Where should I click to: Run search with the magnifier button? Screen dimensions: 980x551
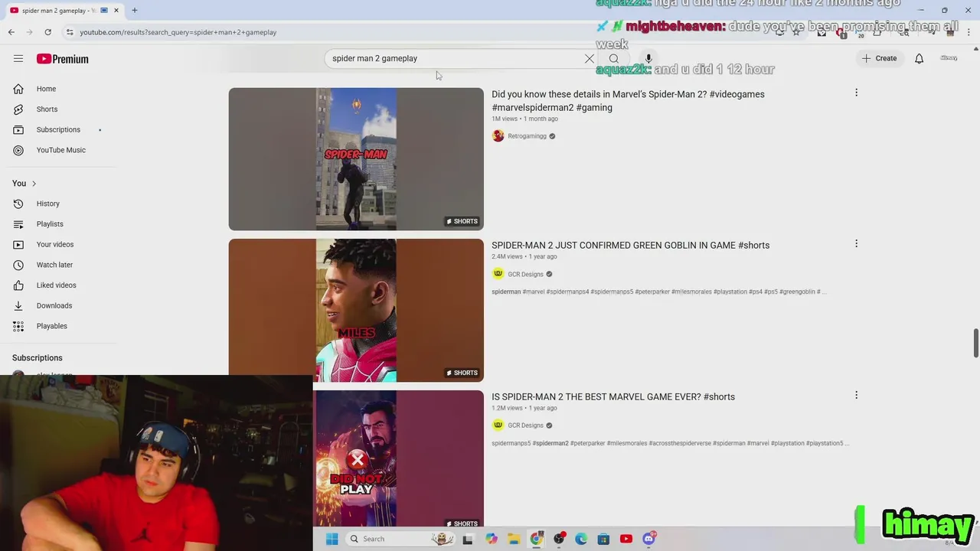(x=614, y=58)
